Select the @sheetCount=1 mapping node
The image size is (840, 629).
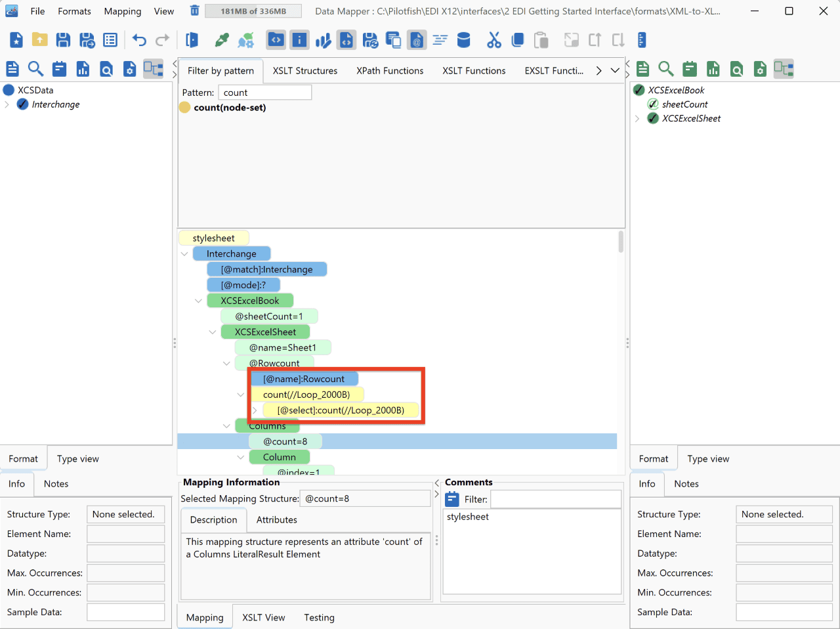click(x=269, y=316)
